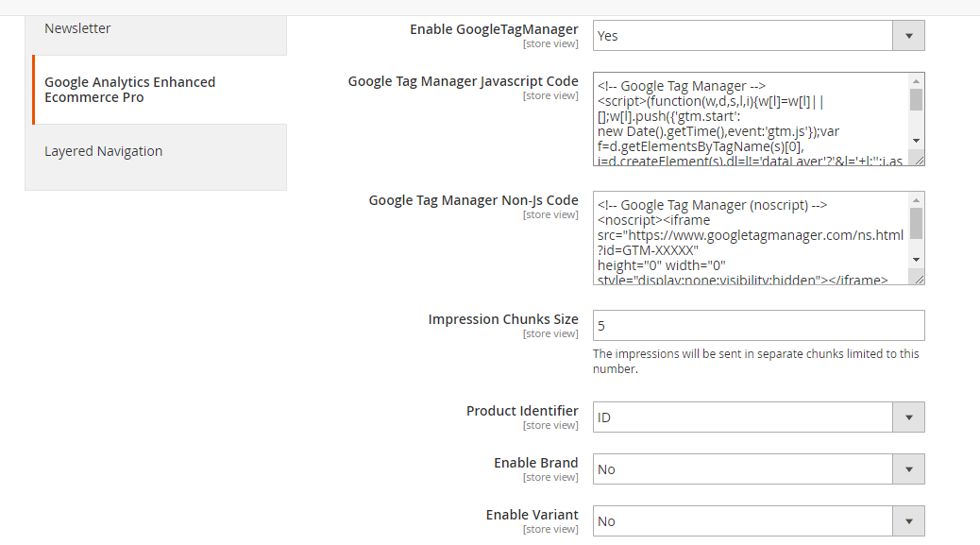This screenshot has height=545, width=980.
Task: Open the Layered Navigation tab
Action: (103, 151)
